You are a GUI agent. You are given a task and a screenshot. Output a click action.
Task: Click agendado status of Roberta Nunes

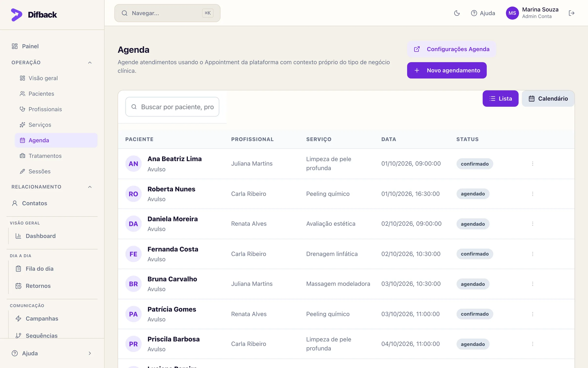tap(473, 194)
